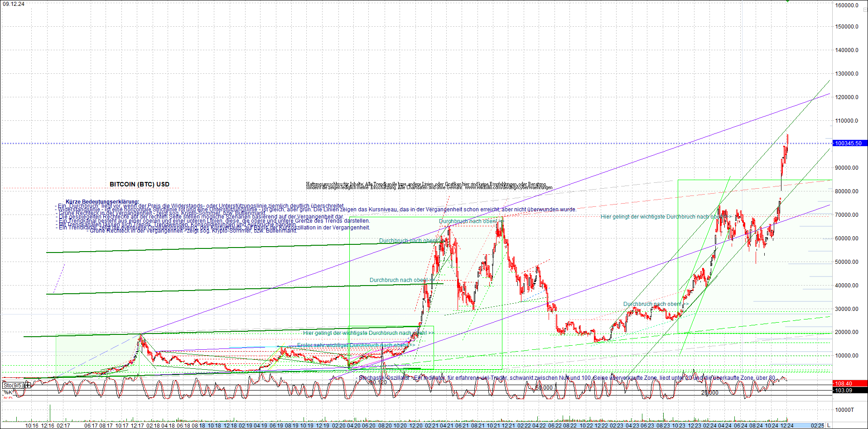The image size is (868, 429).
Task: Click the 80000.00 price axis label
Action: point(847,191)
